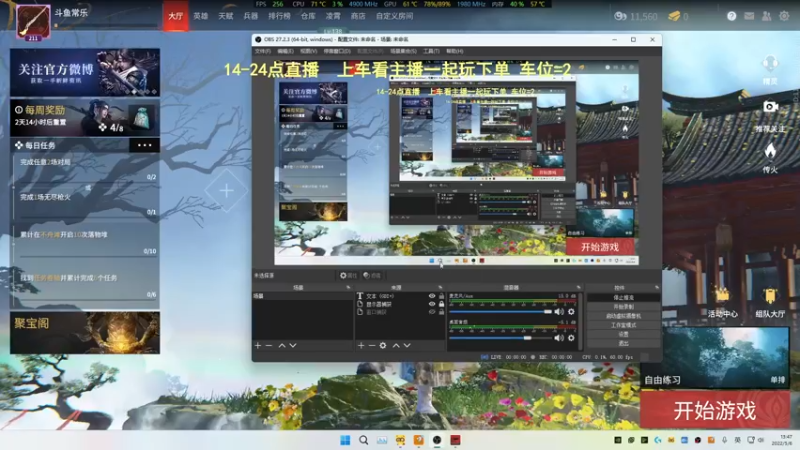
Task: Open the mail envelope icon in game header
Action: tap(749, 16)
